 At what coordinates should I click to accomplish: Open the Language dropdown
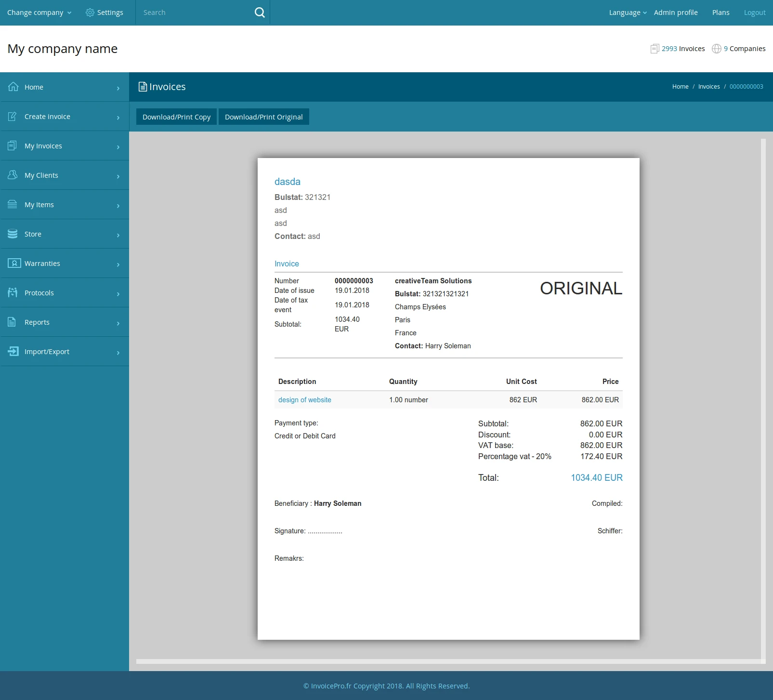628,13
